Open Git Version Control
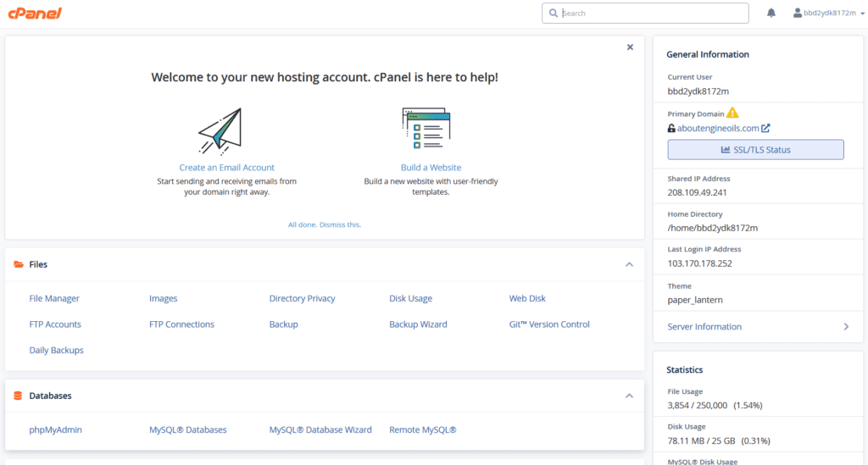This screenshot has height=465, width=868. (x=549, y=324)
